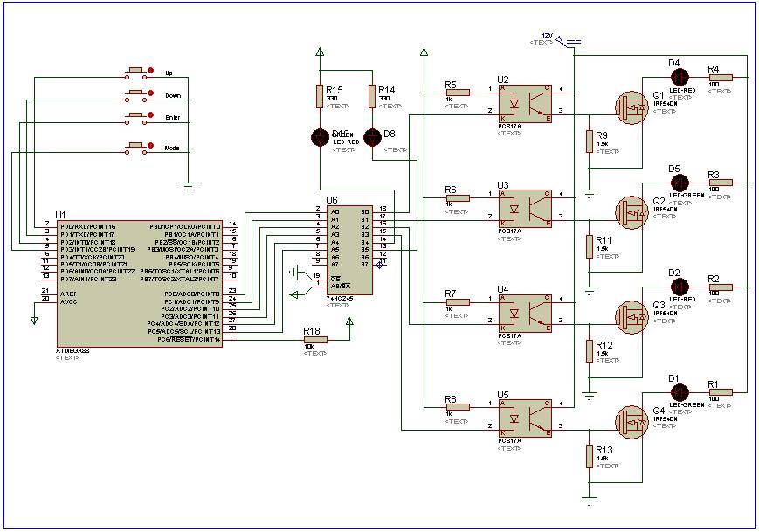Image resolution: width=759 pixels, height=532 pixels.
Task: Select optocoupler U5 symbol
Action: point(525,418)
